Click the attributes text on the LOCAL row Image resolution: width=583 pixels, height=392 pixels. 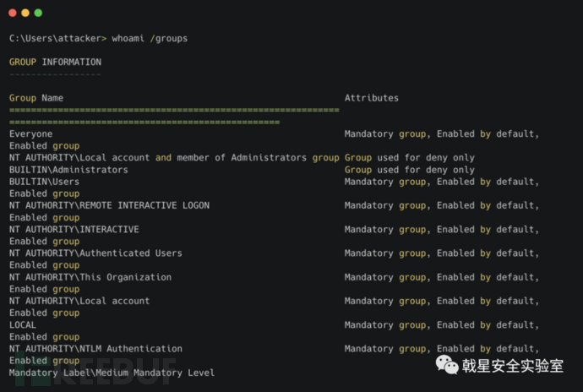coord(442,324)
